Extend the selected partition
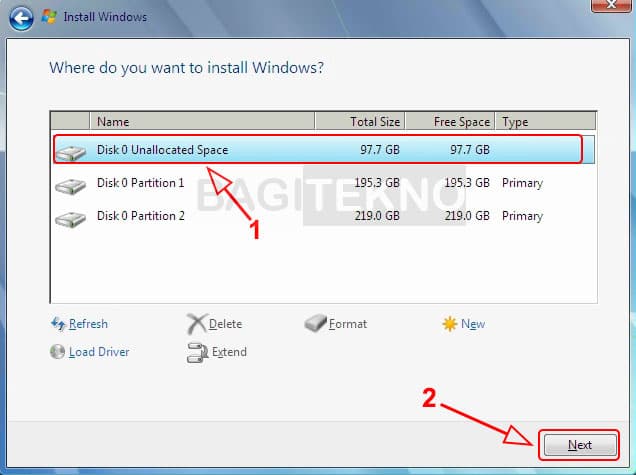636x475 pixels. pyautogui.click(x=229, y=352)
